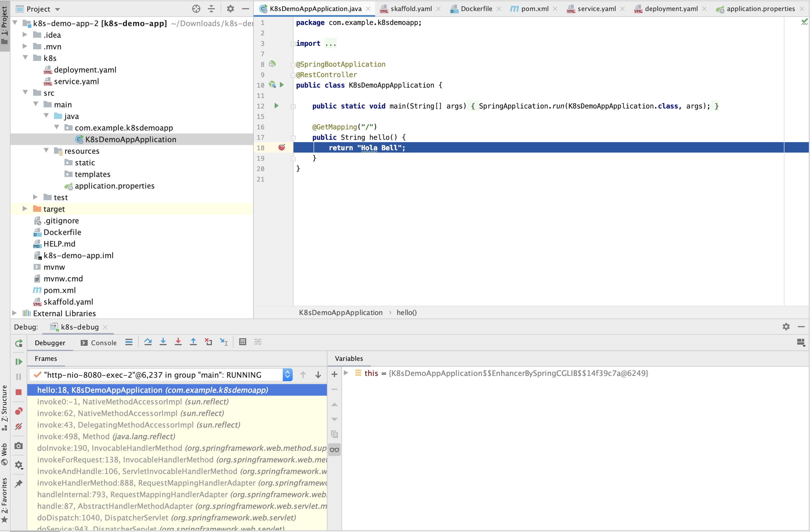Click the Rerun k8s-debug icon
Image resolution: width=810 pixels, height=532 pixels.
click(x=19, y=343)
